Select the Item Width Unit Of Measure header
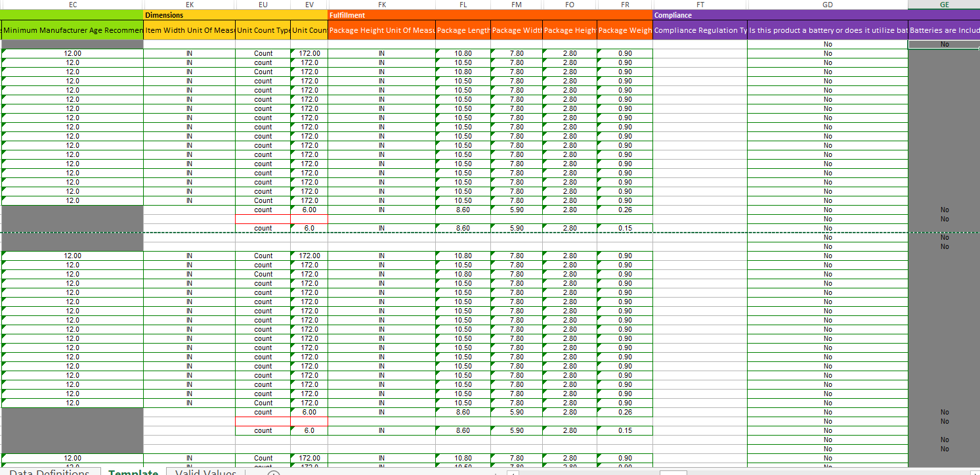This screenshot has width=980, height=475. coord(189,30)
